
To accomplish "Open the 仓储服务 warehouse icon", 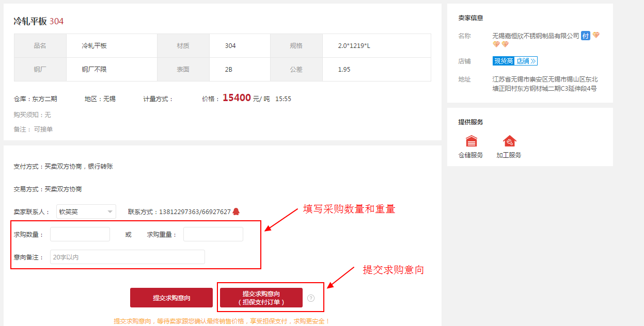I will [x=471, y=141].
